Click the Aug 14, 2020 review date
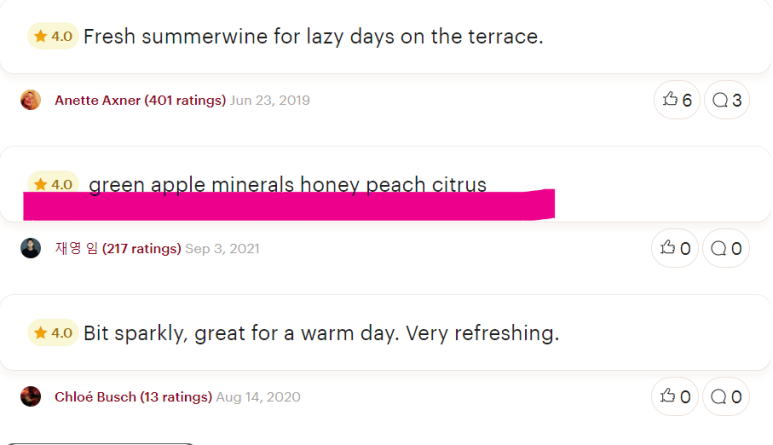 (x=258, y=397)
